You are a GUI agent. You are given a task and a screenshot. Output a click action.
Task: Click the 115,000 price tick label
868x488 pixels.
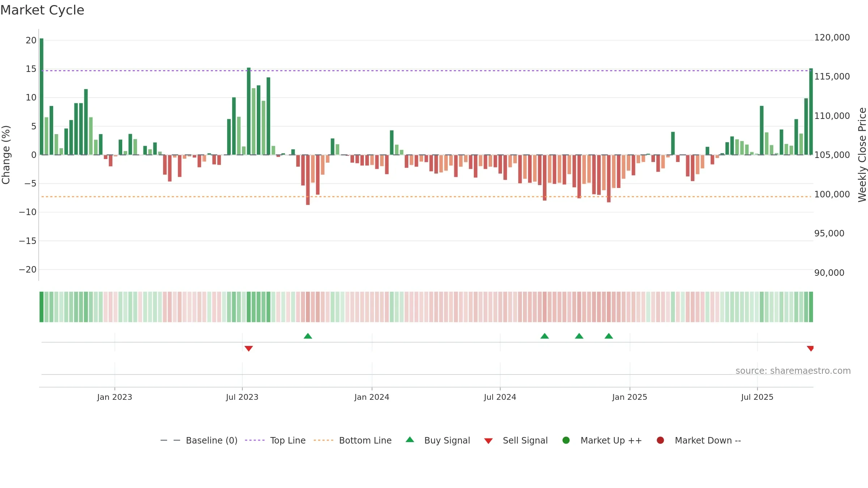832,77
